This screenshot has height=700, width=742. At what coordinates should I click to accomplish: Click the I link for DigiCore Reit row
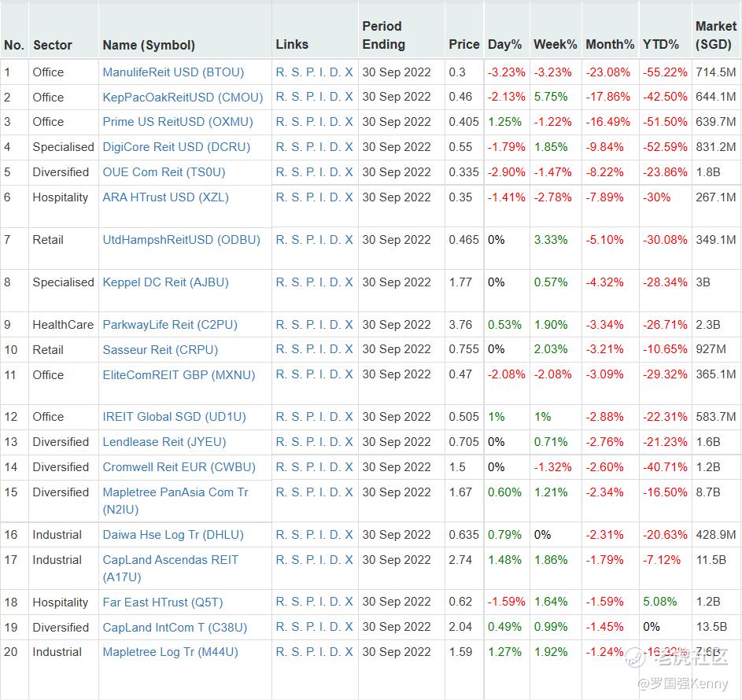pyautogui.click(x=323, y=147)
